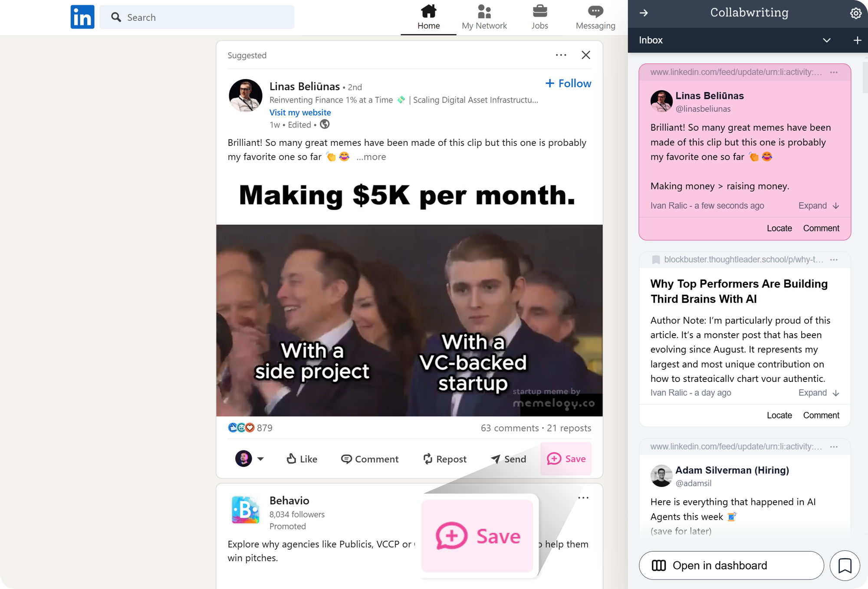The width and height of the screenshot is (868, 589).
Task: Click the bookmark icon next to Open in dashboard
Action: tap(845, 566)
